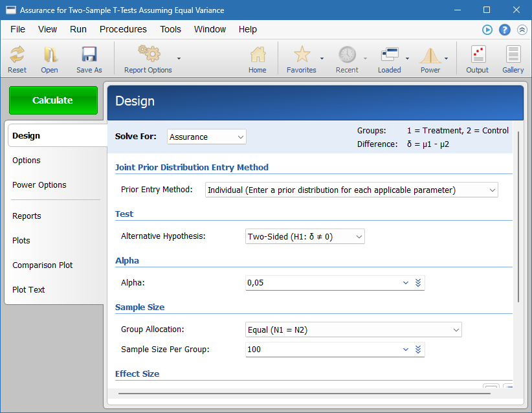This screenshot has width=532, height=413.
Task: Open the Run menu
Action: (x=78, y=30)
